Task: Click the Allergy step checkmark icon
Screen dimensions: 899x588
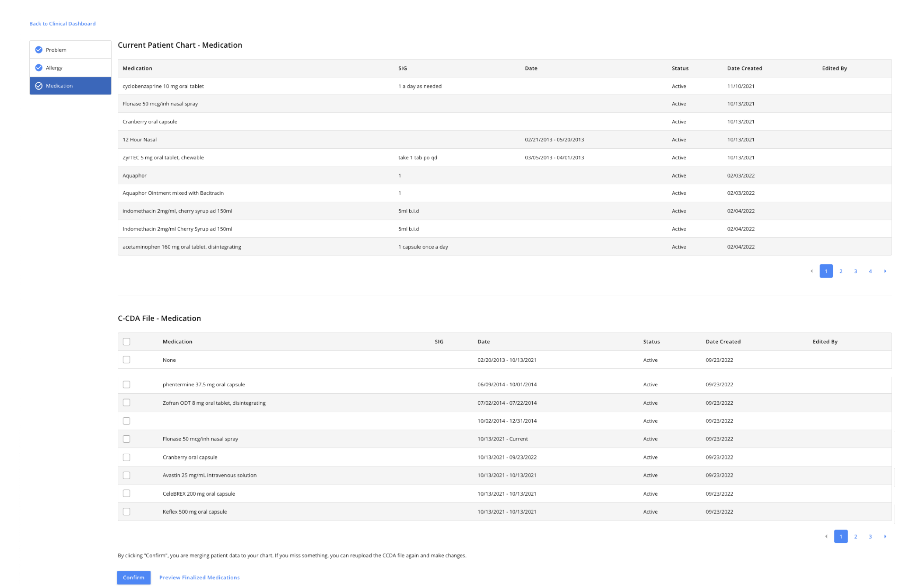Action: (x=39, y=67)
